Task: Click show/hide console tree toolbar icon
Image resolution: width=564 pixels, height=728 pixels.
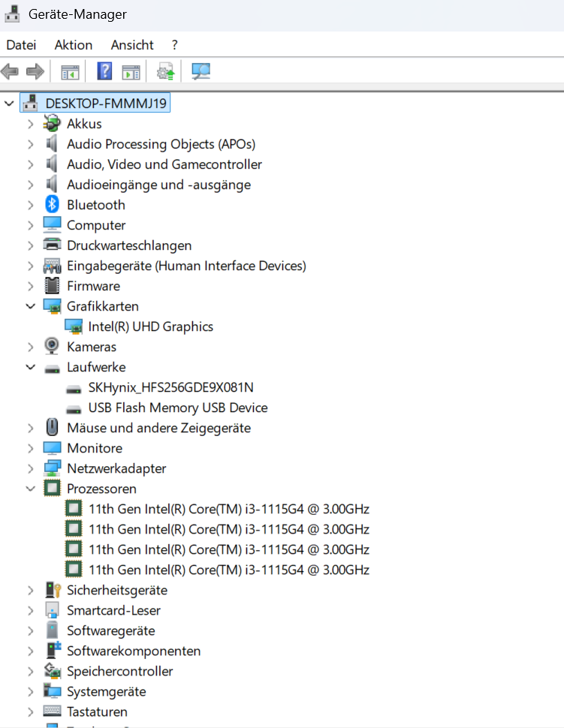Action: point(70,72)
